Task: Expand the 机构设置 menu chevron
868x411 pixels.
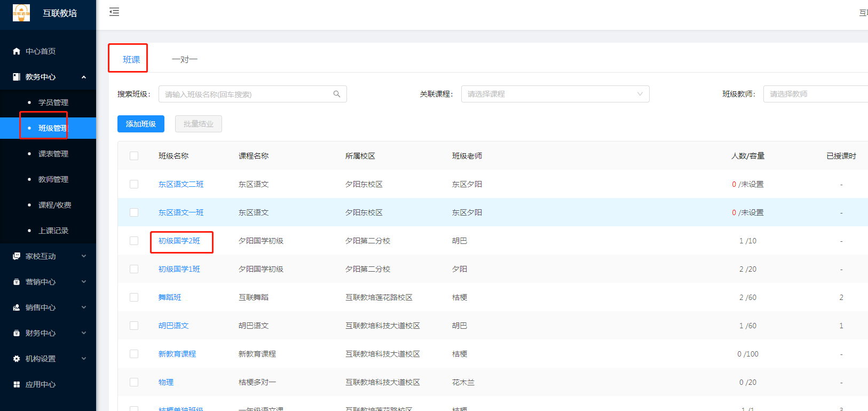Action: click(84, 359)
